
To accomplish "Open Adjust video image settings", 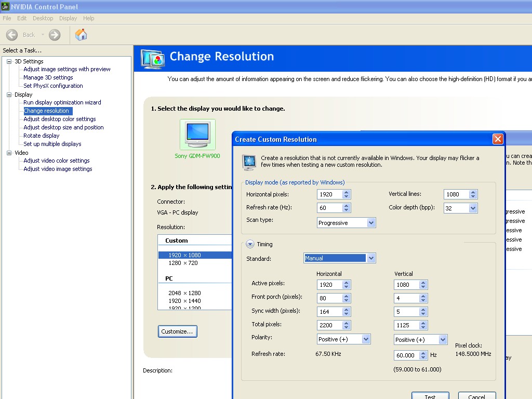I will pyautogui.click(x=58, y=169).
